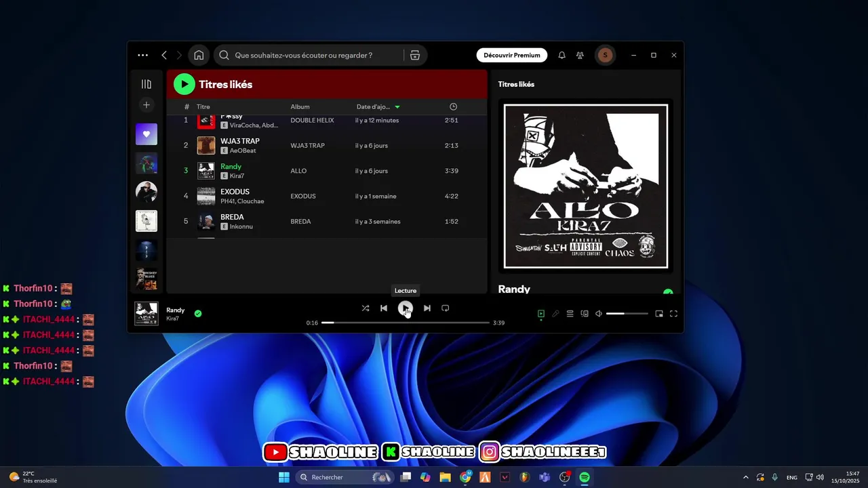Click the plus Create button in sidebar
This screenshot has width=868, height=488.
click(x=146, y=105)
